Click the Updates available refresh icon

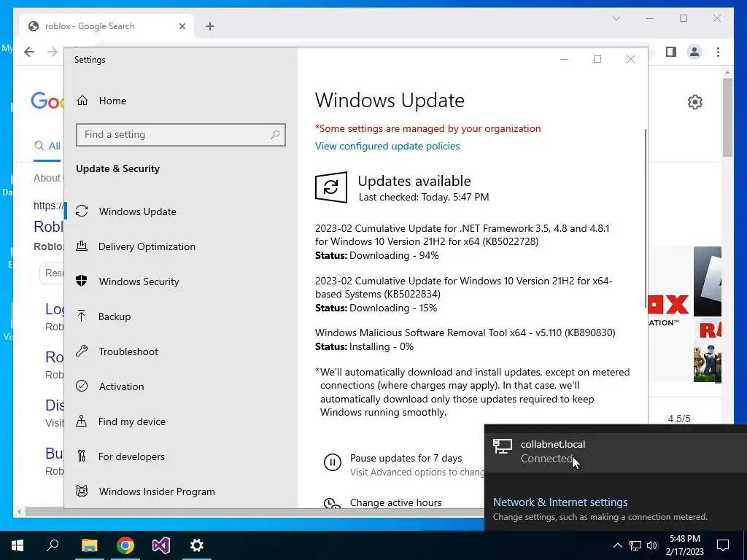[x=331, y=187]
